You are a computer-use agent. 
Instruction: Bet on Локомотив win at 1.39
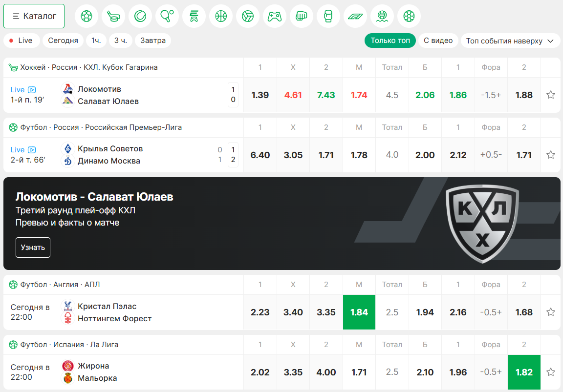click(260, 95)
